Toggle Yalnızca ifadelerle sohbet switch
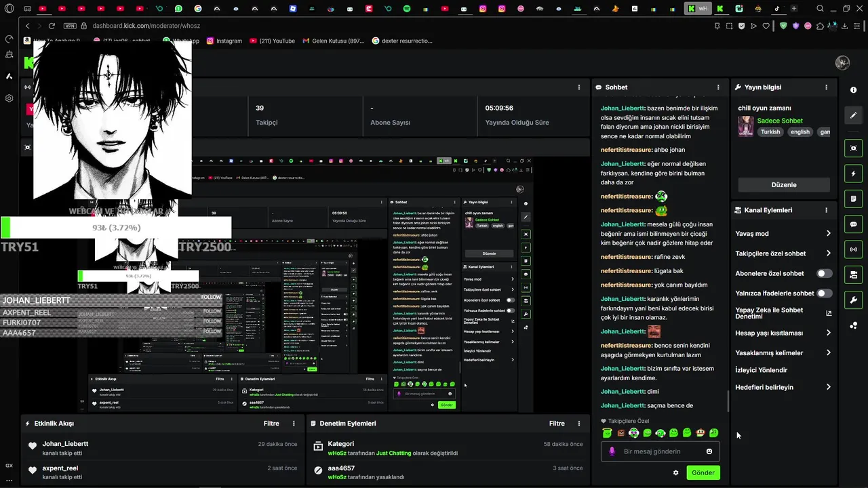Screen dimensions: 868x488 [x=824, y=293]
